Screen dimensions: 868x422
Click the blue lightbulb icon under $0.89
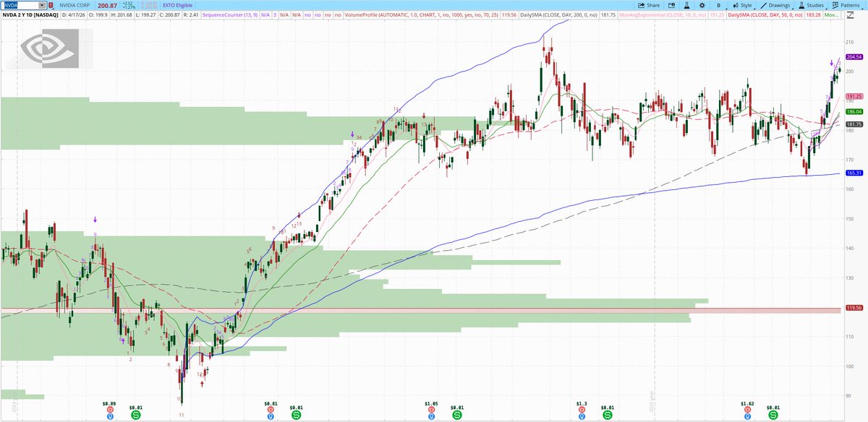pyautogui.click(x=109, y=415)
